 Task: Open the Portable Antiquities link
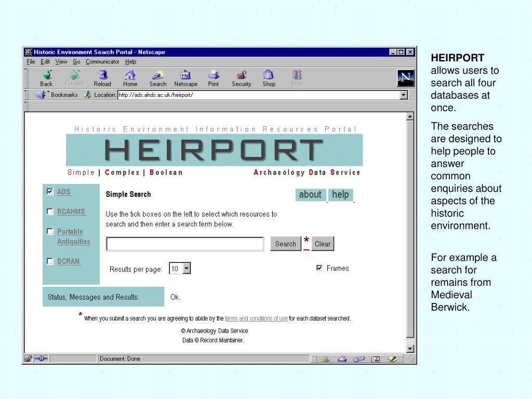click(74, 236)
